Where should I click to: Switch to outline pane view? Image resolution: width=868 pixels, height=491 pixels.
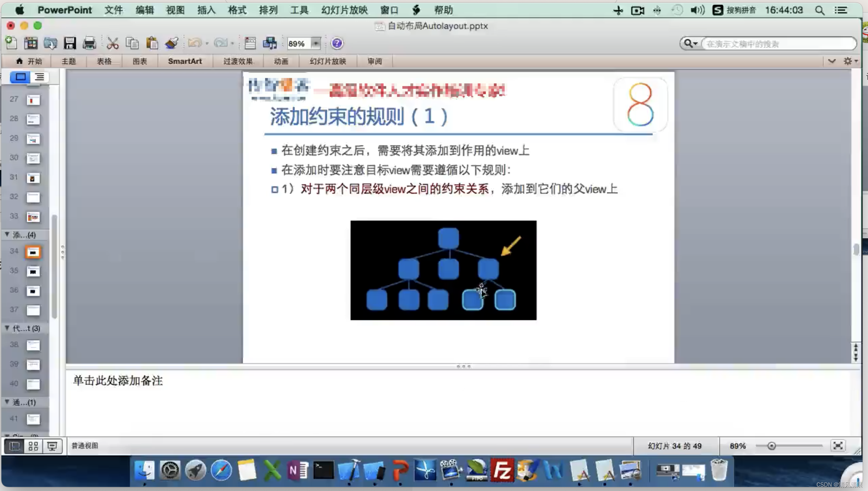click(40, 77)
